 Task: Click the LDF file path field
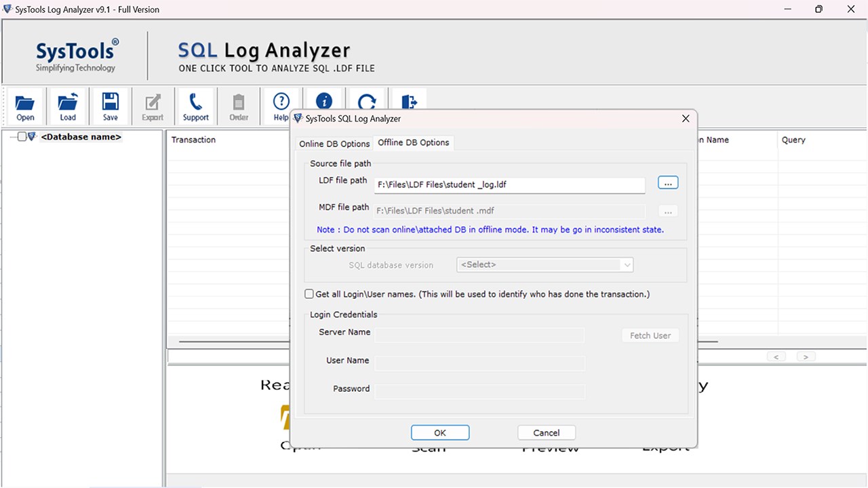tap(509, 185)
